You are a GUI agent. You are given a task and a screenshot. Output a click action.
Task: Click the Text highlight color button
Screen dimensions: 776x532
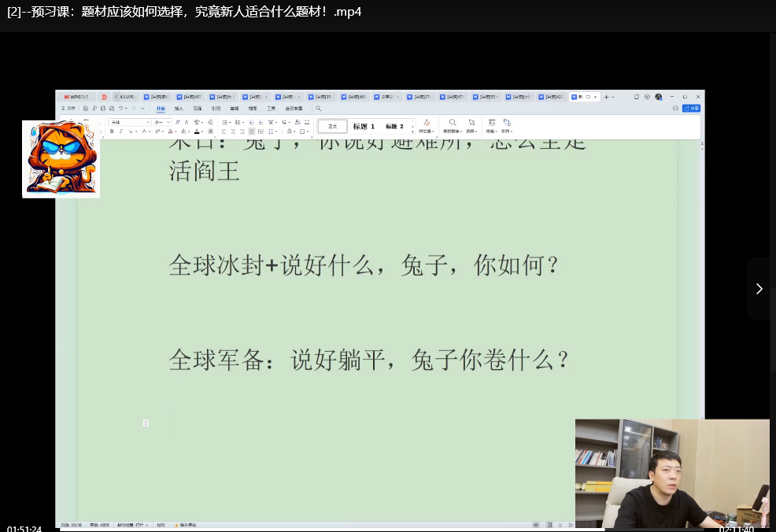click(183, 131)
